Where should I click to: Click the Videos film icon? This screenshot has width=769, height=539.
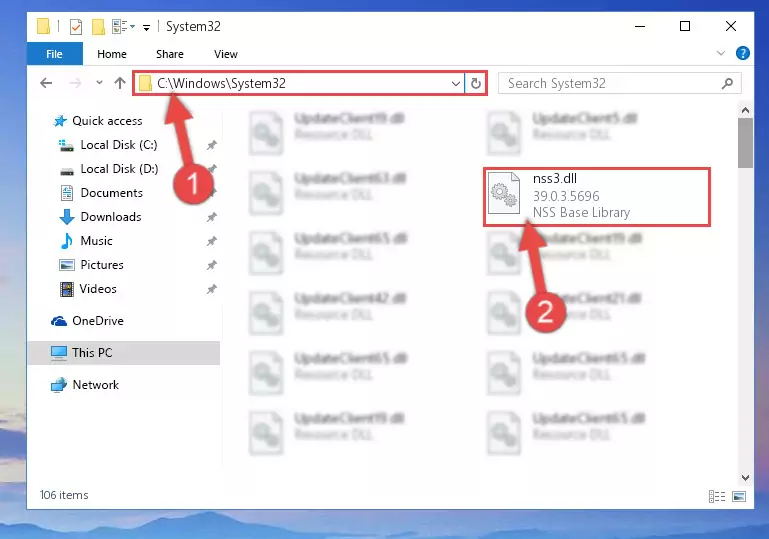pos(67,289)
